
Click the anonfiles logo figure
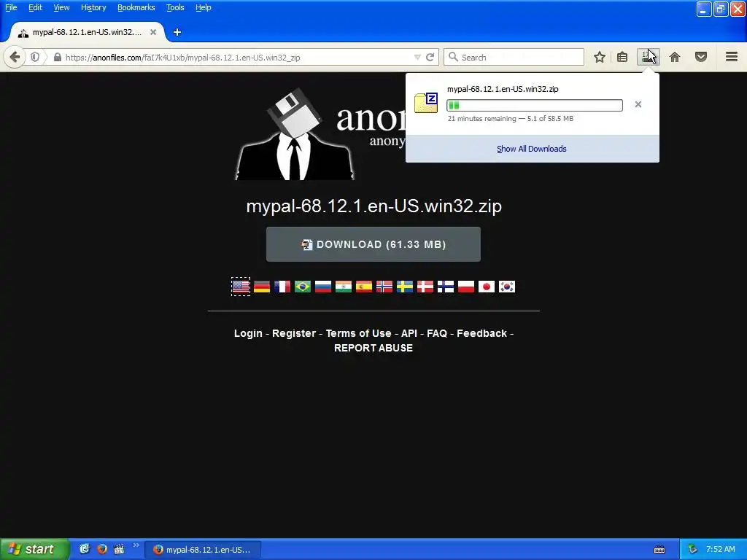tap(295, 134)
